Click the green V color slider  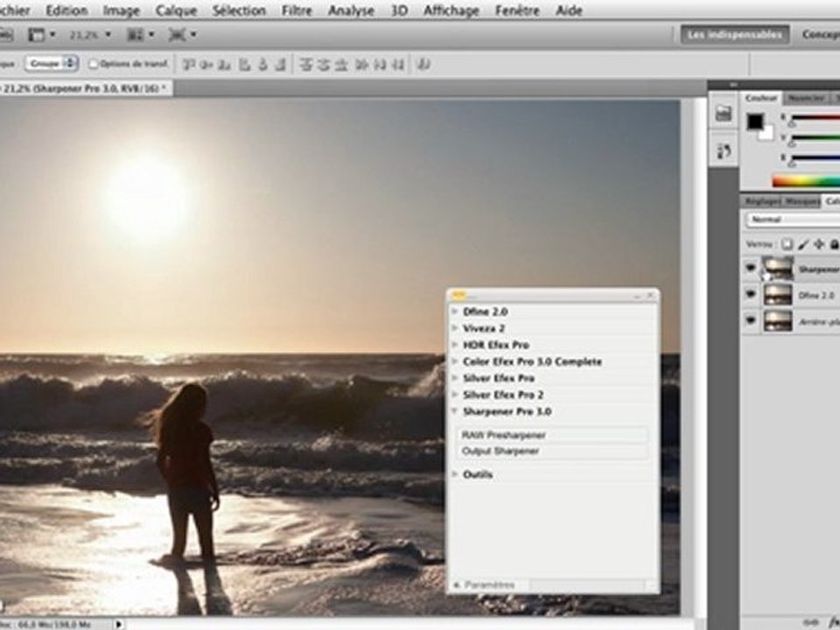click(x=815, y=138)
